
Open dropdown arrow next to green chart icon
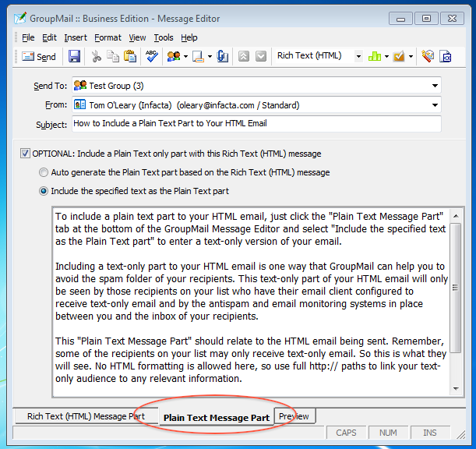coord(386,56)
